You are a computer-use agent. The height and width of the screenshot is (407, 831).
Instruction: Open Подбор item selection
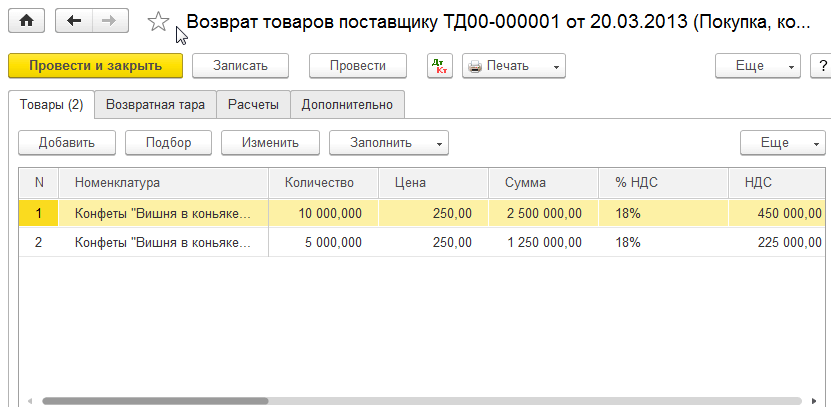(x=168, y=142)
